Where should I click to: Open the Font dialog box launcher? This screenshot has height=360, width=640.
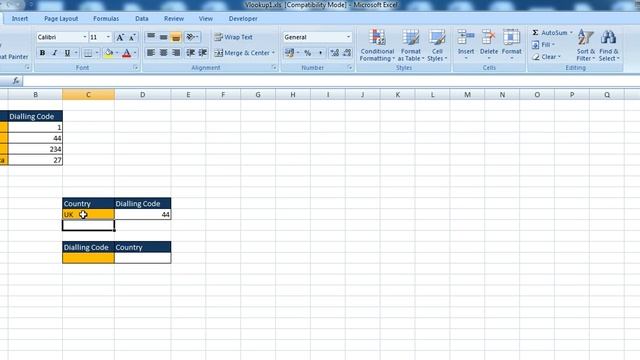point(136,68)
